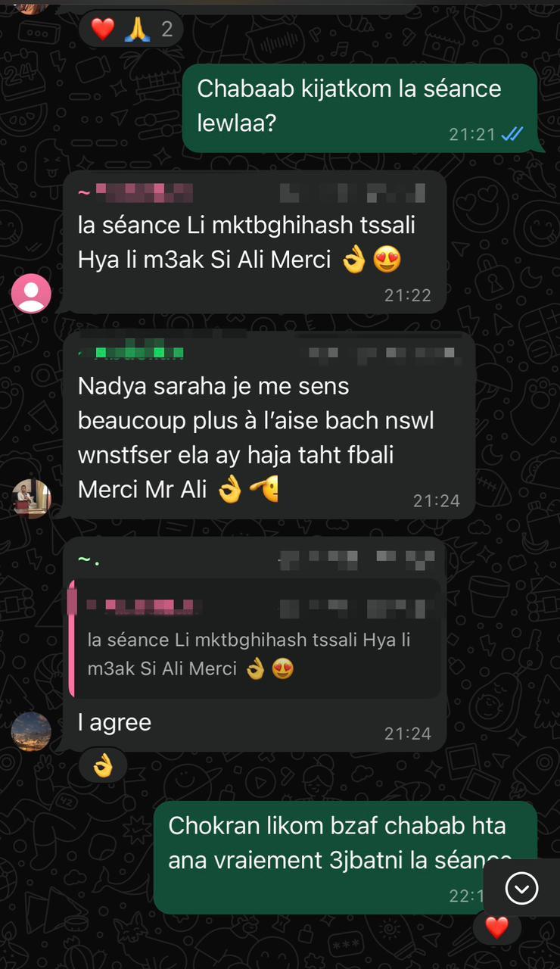Open avatar next to "Nadya saraha" message

[31, 499]
